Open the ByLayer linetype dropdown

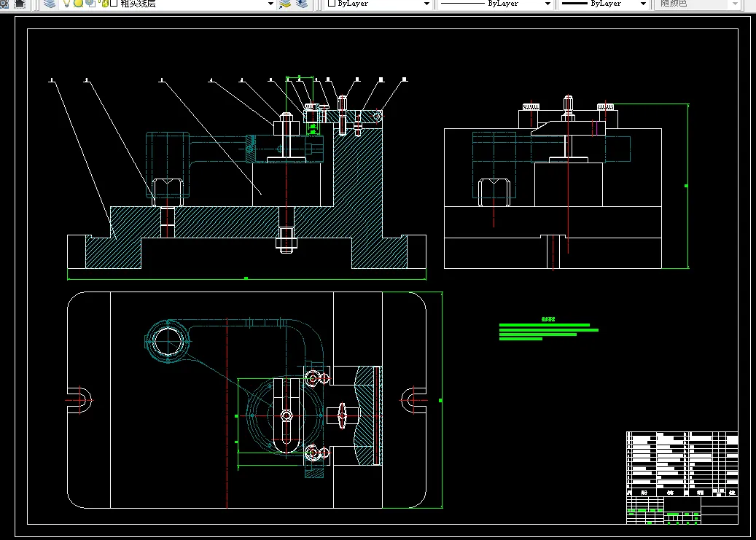click(x=547, y=4)
